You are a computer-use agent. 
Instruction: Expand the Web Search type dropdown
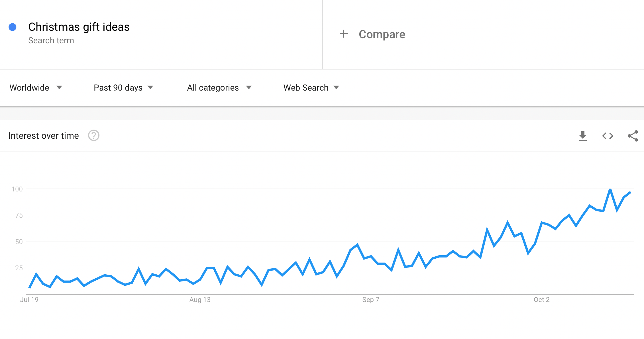point(311,87)
